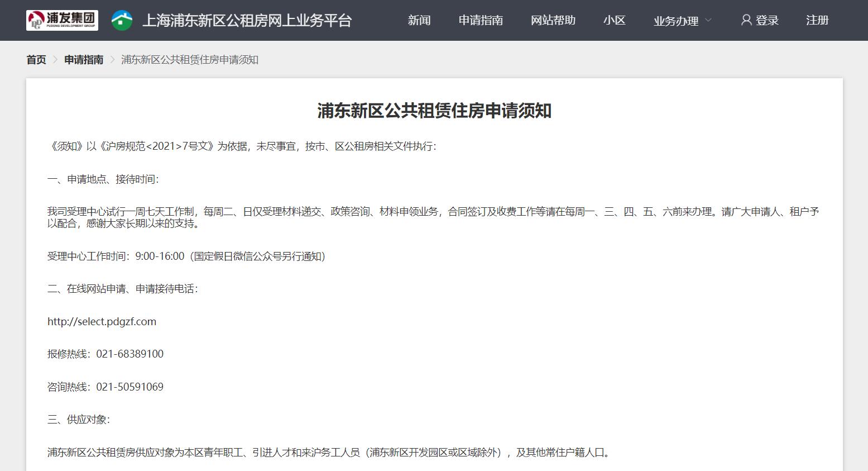Go to 申请指南 in the top navigation
Viewport: 868px width, 471px height.
click(x=480, y=21)
